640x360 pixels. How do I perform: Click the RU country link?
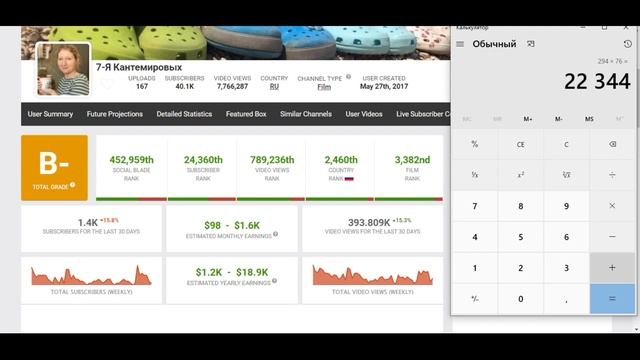274,87
